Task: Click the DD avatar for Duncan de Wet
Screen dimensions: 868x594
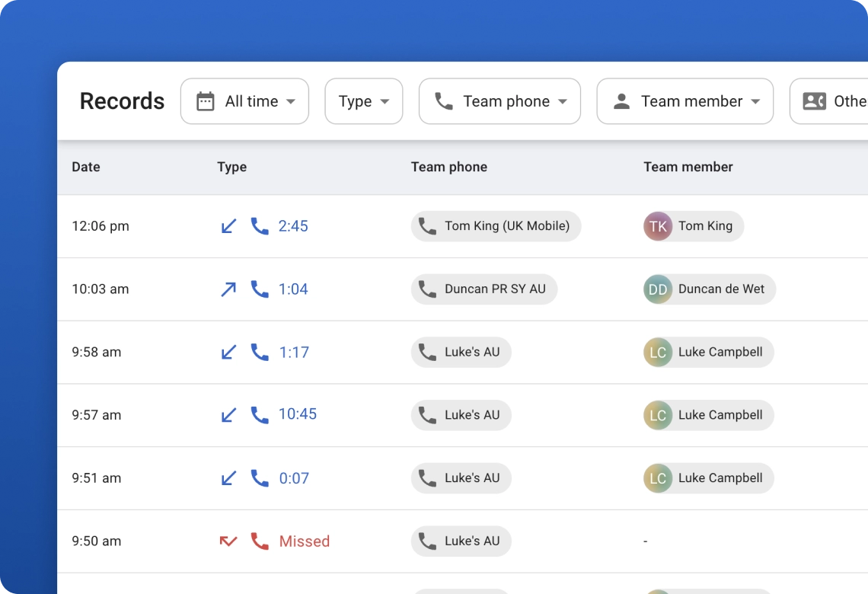Action: tap(658, 289)
